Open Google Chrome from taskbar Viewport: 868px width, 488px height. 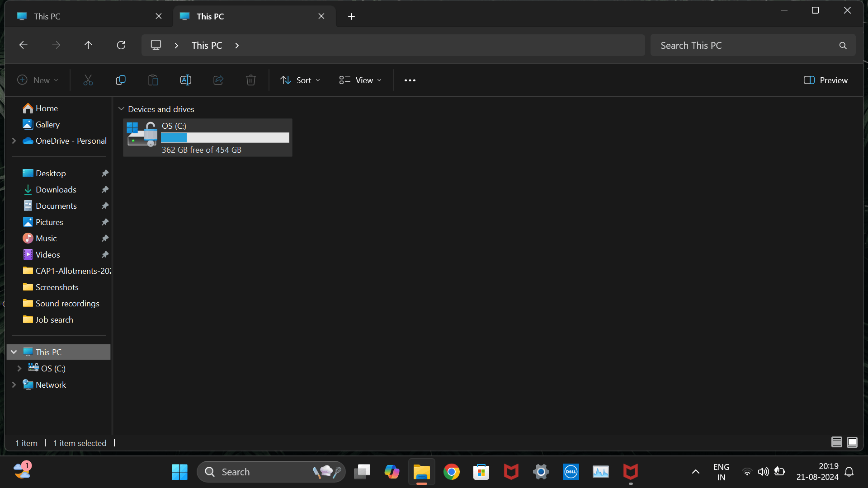pos(451,472)
